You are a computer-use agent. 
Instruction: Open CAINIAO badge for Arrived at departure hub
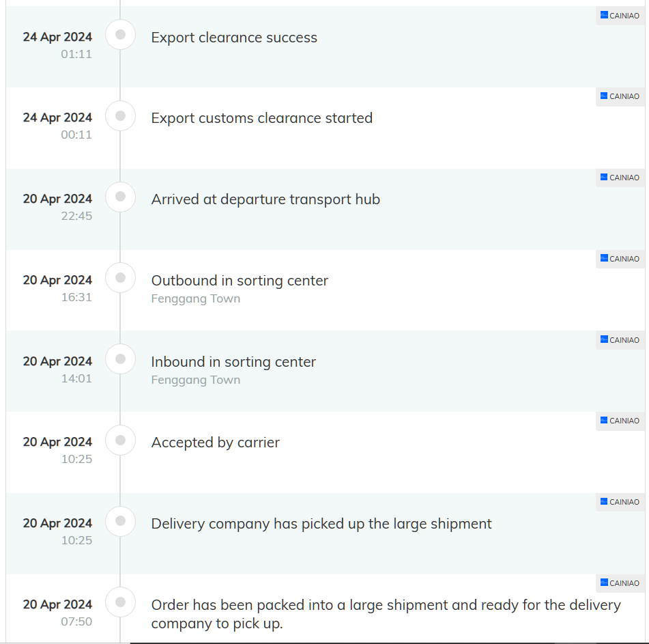(620, 178)
